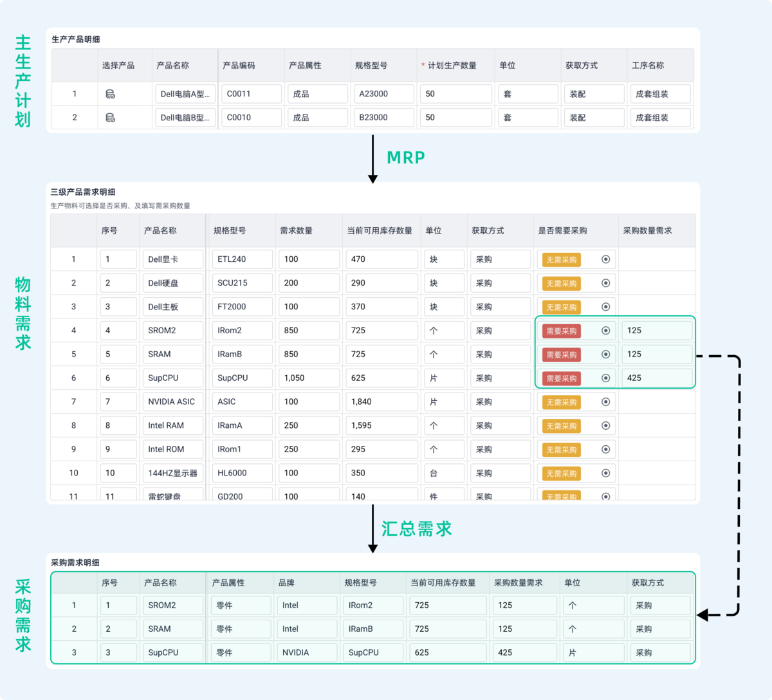The height and width of the screenshot is (700, 772).
Task: Click 需要采购 tag in SRAM row
Action: (x=562, y=355)
